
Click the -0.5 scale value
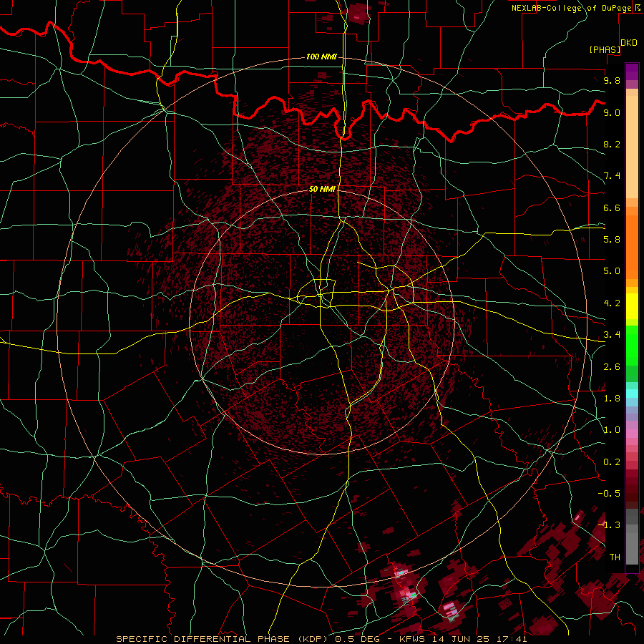(x=609, y=494)
